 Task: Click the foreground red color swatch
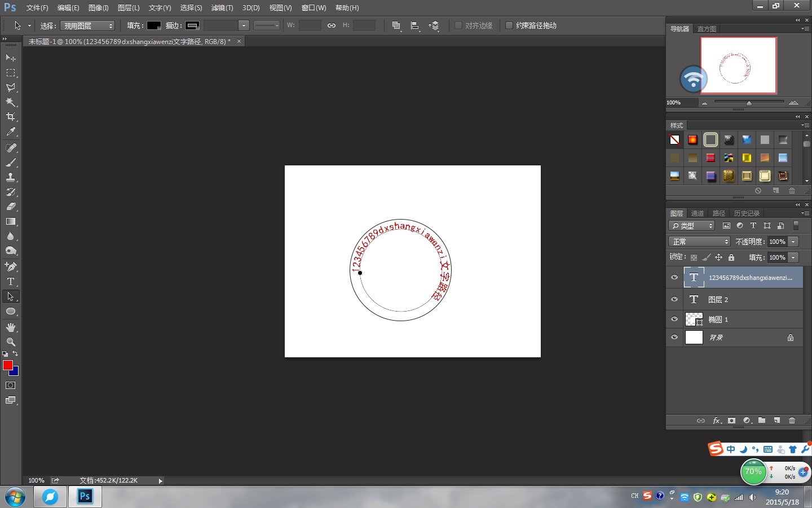[7, 365]
